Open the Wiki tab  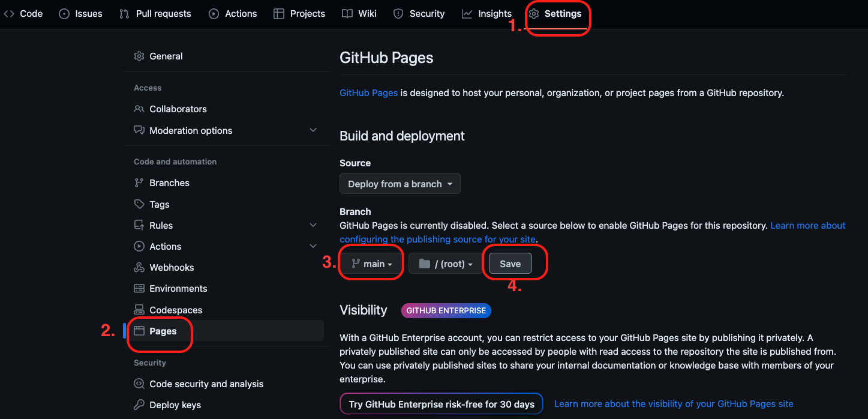[359, 14]
